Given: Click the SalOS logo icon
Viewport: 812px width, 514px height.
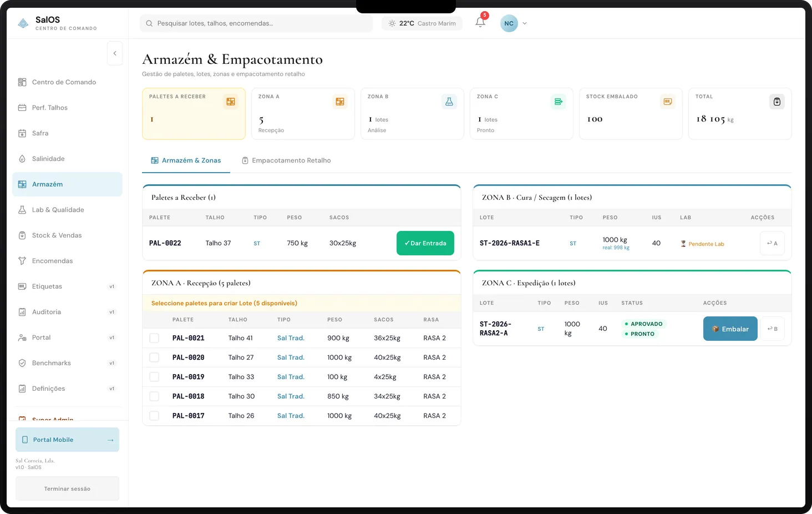Looking at the screenshot, I should click(x=23, y=23).
